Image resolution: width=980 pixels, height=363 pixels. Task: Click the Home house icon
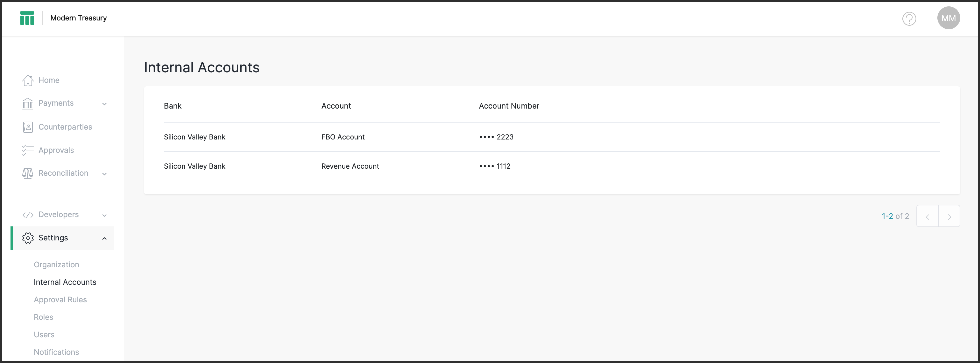[28, 80]
